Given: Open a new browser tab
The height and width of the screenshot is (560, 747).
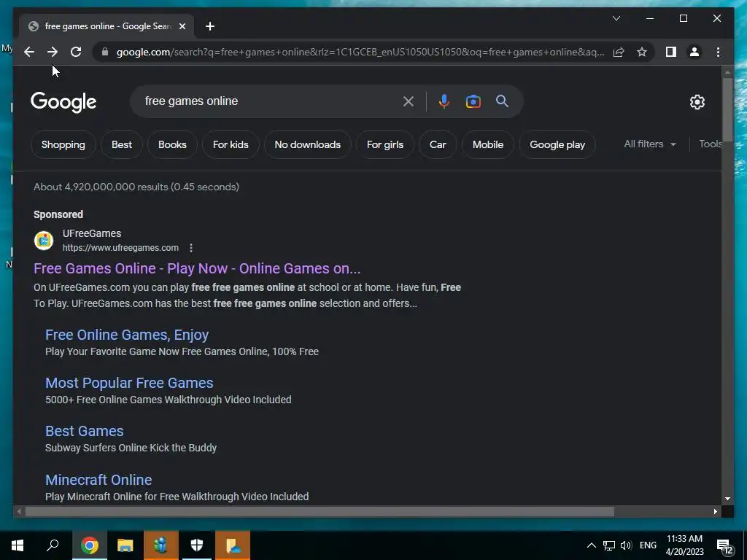Looking at the screenshot, I should click(210, 26).
